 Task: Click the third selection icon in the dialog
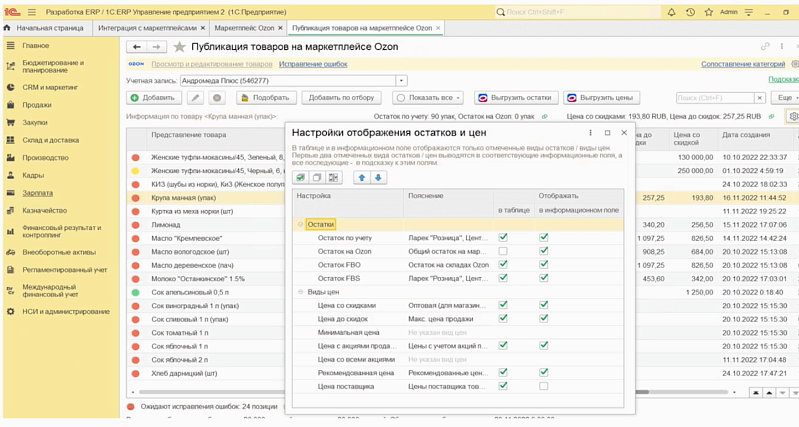[333, 177]
